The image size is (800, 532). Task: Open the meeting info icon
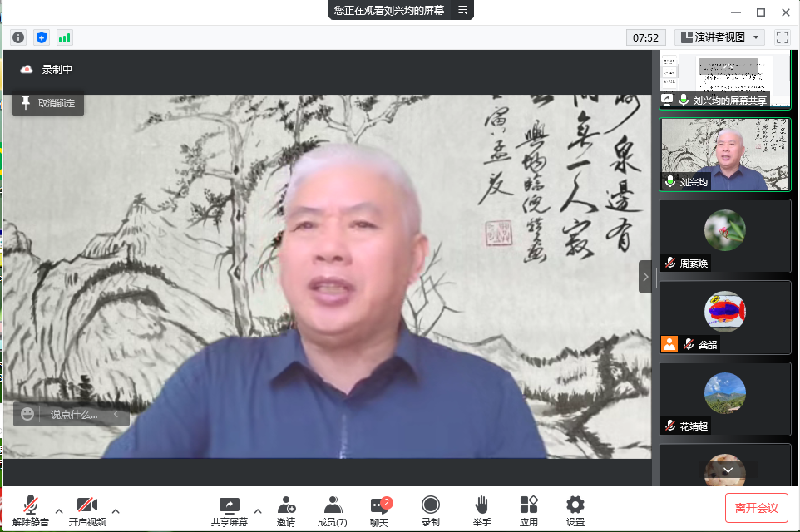pos(18,37)
